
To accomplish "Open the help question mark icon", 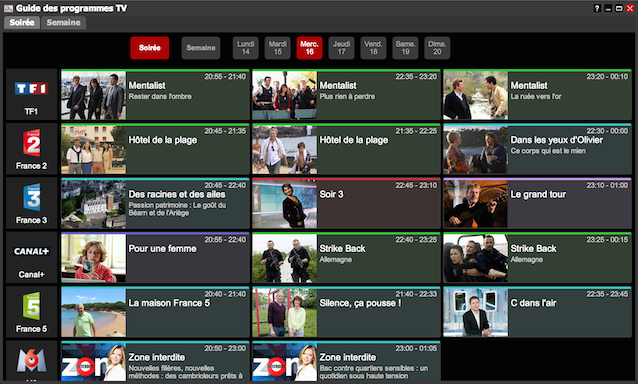I will (597, 8).
